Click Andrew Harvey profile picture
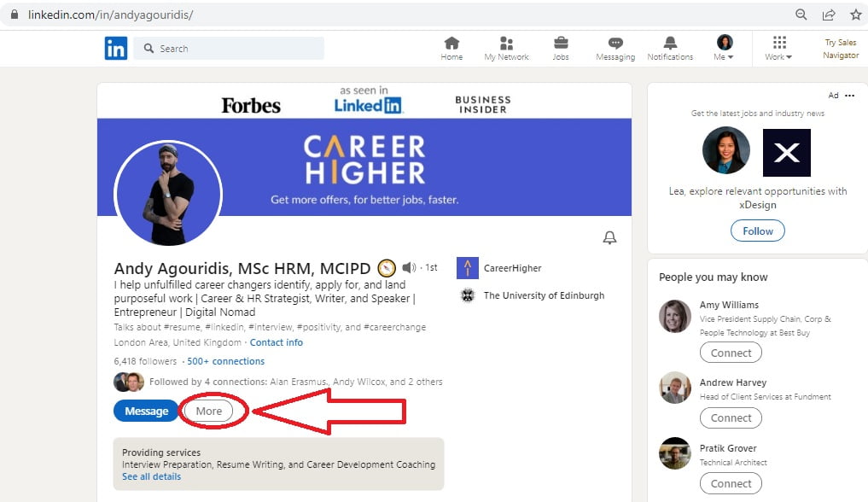868x502 pixels. (x=675, y=388)
